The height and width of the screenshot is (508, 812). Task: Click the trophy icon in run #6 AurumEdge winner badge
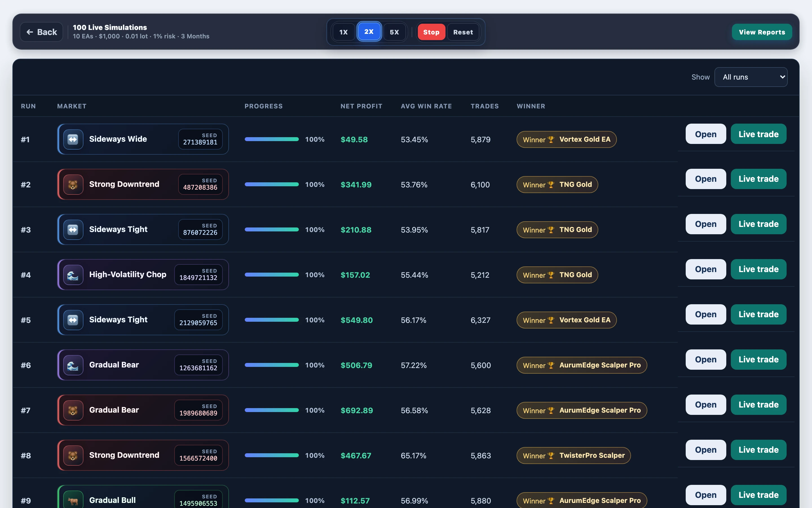click(x=551, y=365)
